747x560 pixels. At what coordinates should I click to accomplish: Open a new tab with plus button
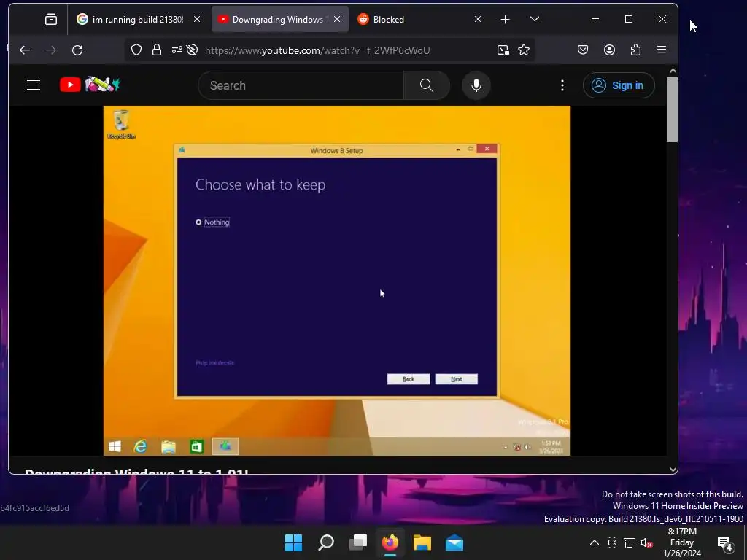(506, 19)
